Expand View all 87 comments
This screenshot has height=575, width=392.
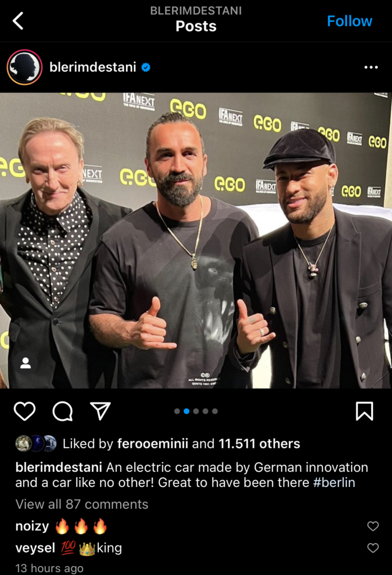pyautogui.click(x=82, y=504)
